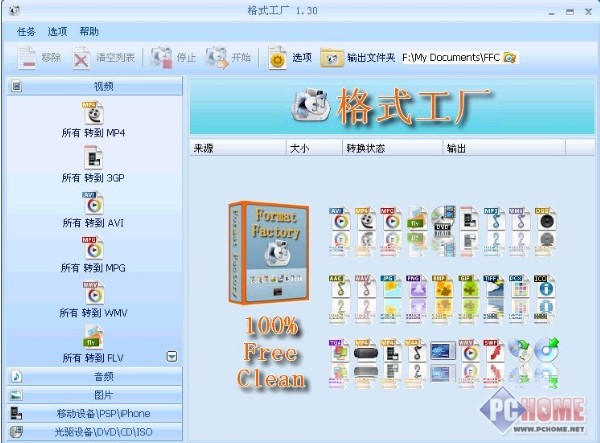Browse folder icon beside output path
600x443 pixels.
pyautogui.click(x=510, y=58)
